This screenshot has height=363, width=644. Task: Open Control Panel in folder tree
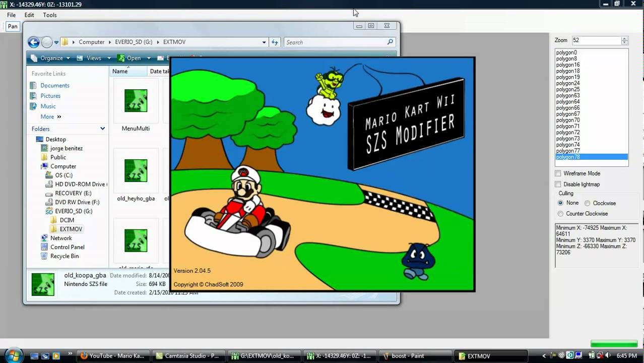tap(67, 248)
